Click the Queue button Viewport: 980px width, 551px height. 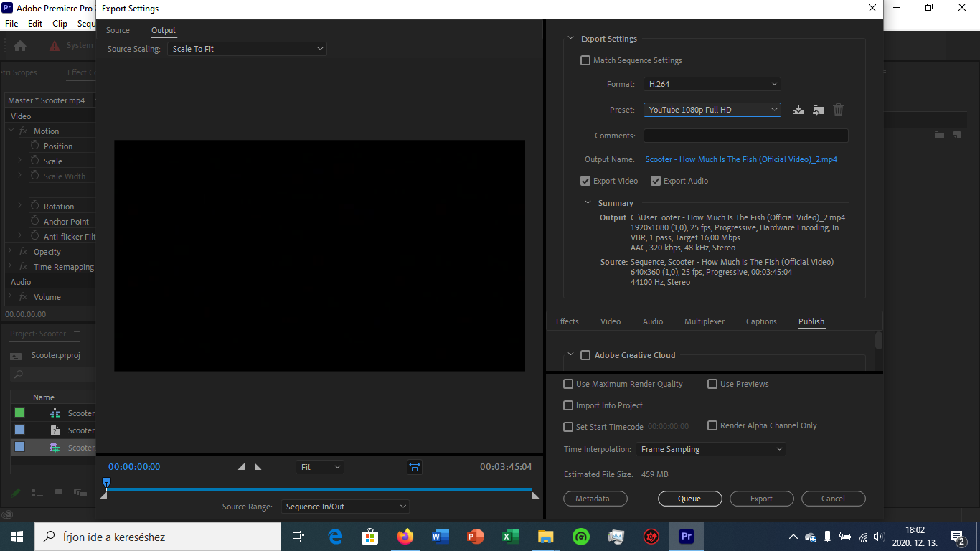click(689, 499)
